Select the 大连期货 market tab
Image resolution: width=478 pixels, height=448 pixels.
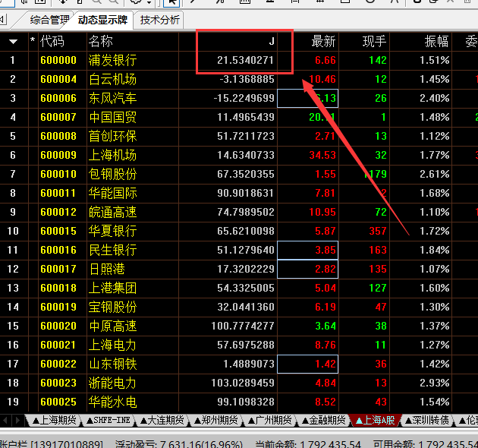click(162, 420)
